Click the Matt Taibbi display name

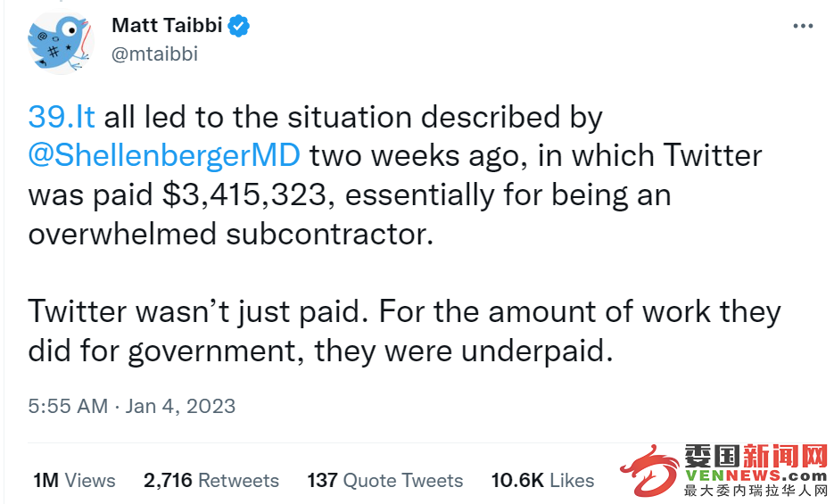click(167, 25)
